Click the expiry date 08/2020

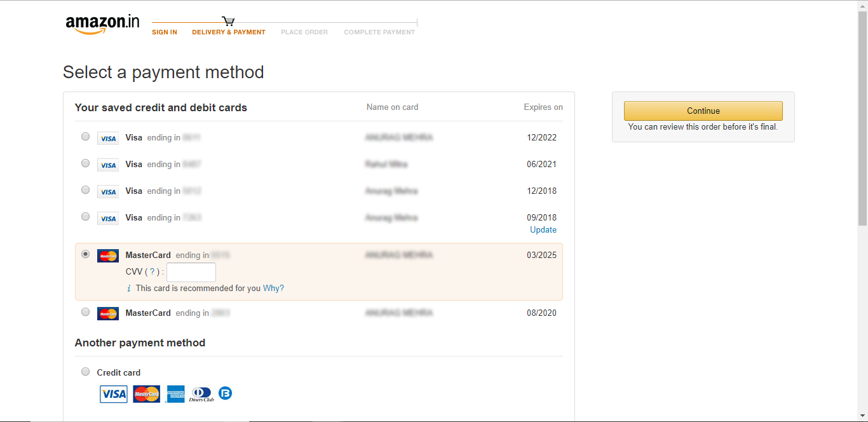click(x=542, y=313)
